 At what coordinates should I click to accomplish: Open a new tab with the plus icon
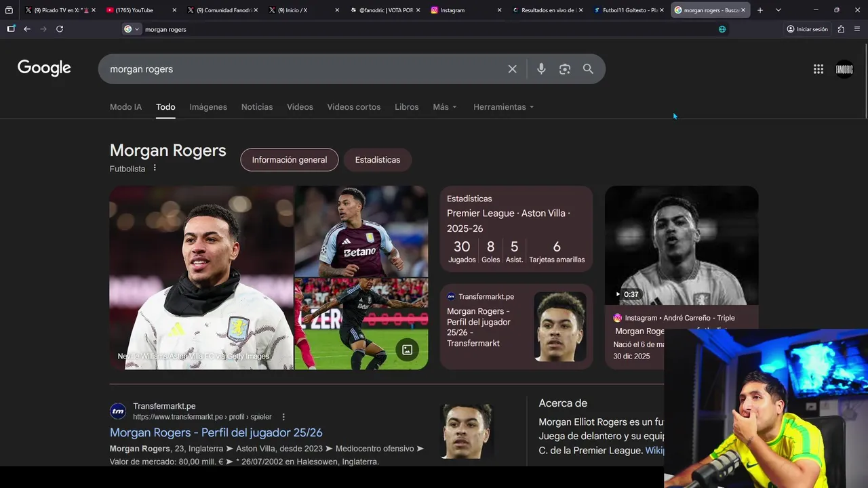tap(760, 10)
